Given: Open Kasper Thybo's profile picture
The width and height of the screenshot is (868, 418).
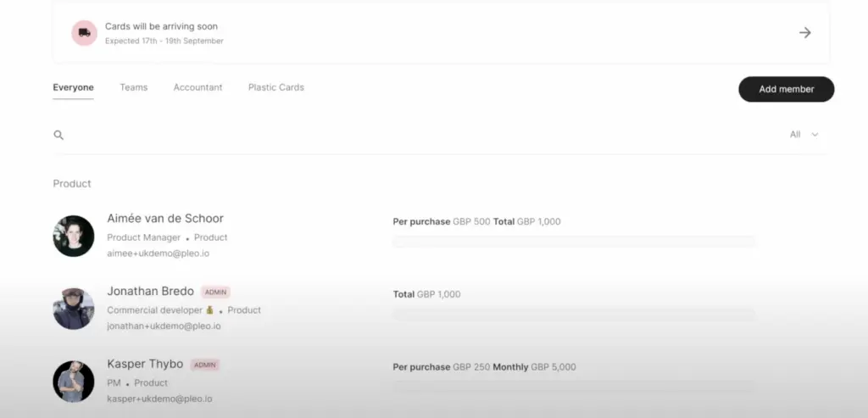Looking at the screenshot, I should click(74, 382).
